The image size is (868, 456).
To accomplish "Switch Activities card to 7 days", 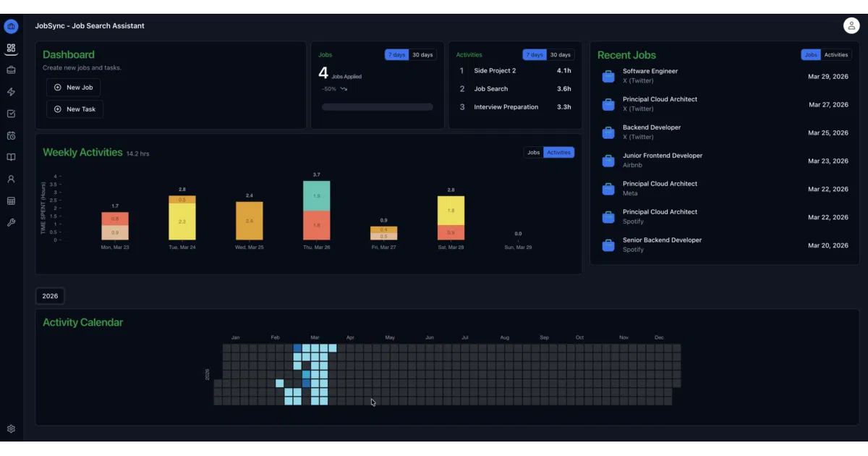I will click(535, 55).
